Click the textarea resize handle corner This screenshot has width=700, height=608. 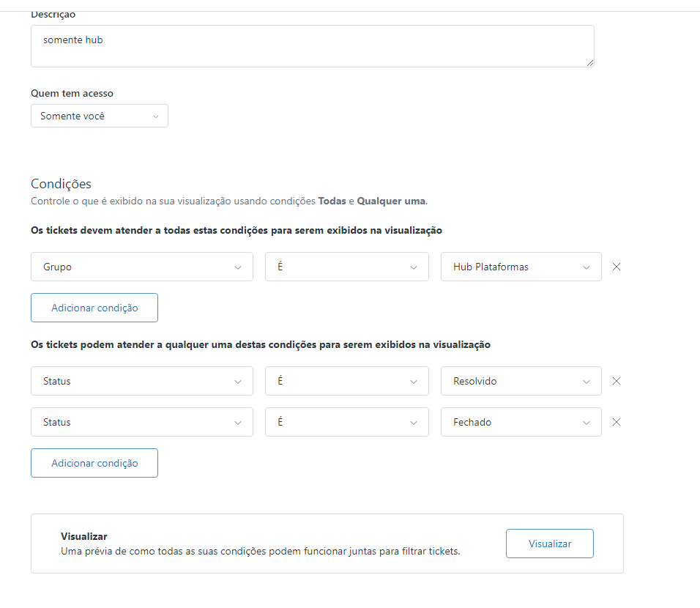[x=590, y=64]
